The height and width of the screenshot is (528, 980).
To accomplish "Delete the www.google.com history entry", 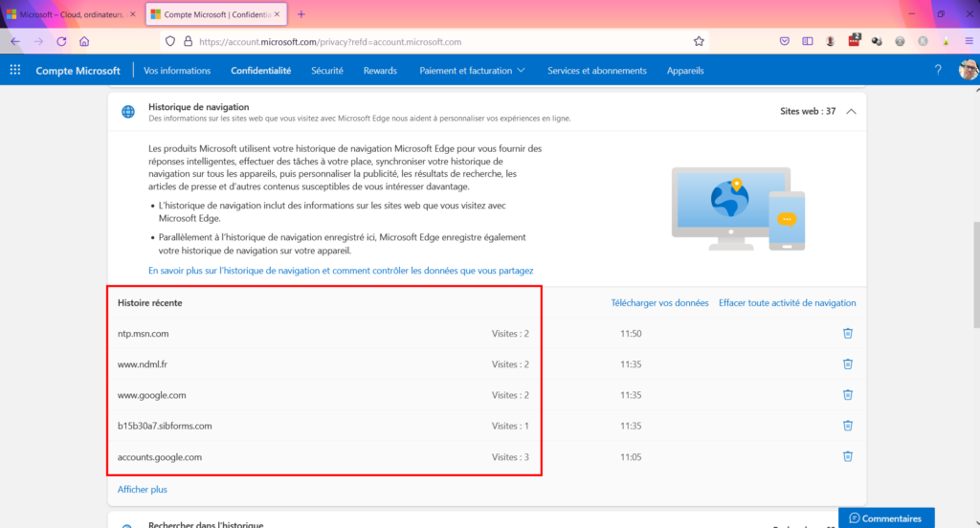I will click(x=848, y=394).
